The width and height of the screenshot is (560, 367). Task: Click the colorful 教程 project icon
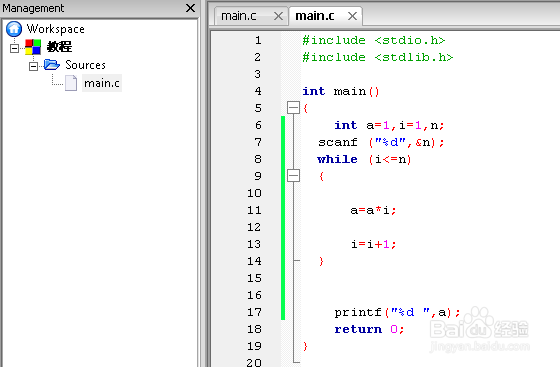pos(33,47)
